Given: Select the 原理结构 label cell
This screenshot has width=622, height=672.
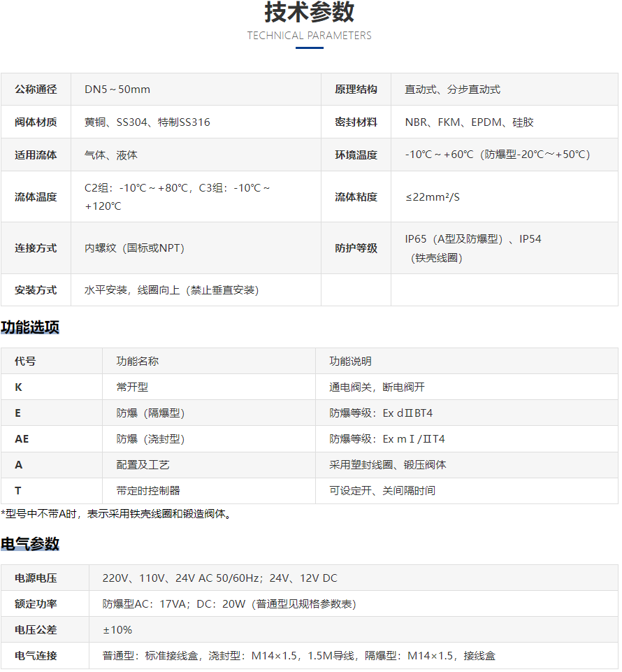Looking at the screenshot, I should [356, 90].
